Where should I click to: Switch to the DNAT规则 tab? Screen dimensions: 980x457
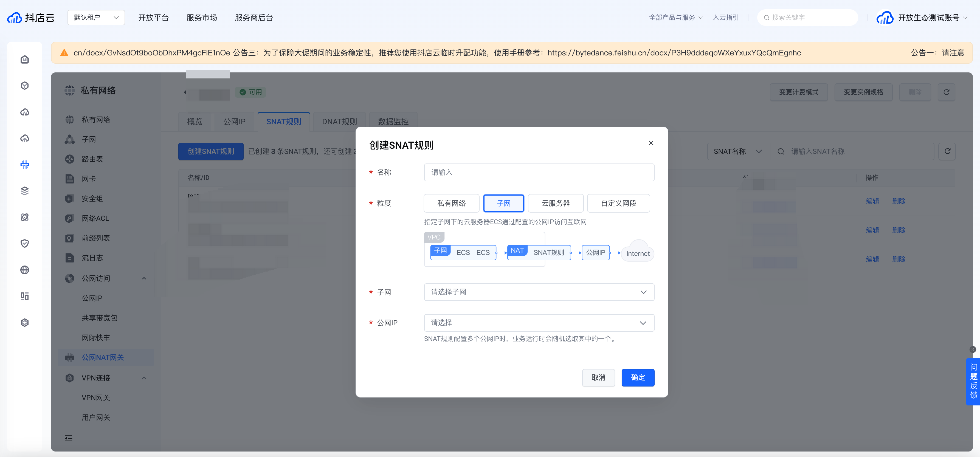coord(339,122)
